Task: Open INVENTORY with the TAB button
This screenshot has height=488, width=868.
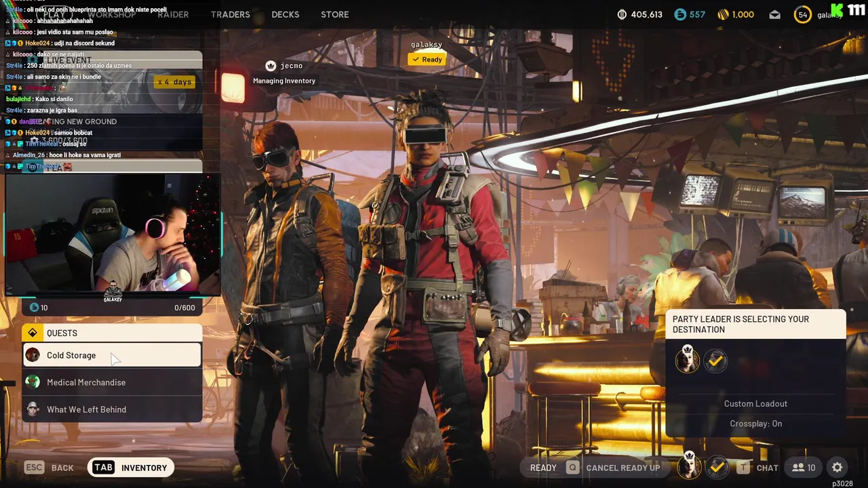Action: (x=131, y=468)
